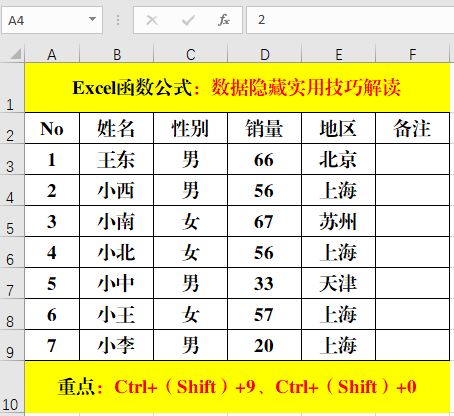Select column E header
454x416 pixels.
click(338, 54)
